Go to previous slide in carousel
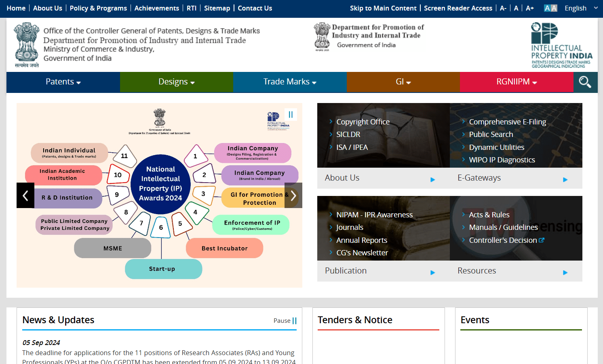 click(x=25, y=196)
